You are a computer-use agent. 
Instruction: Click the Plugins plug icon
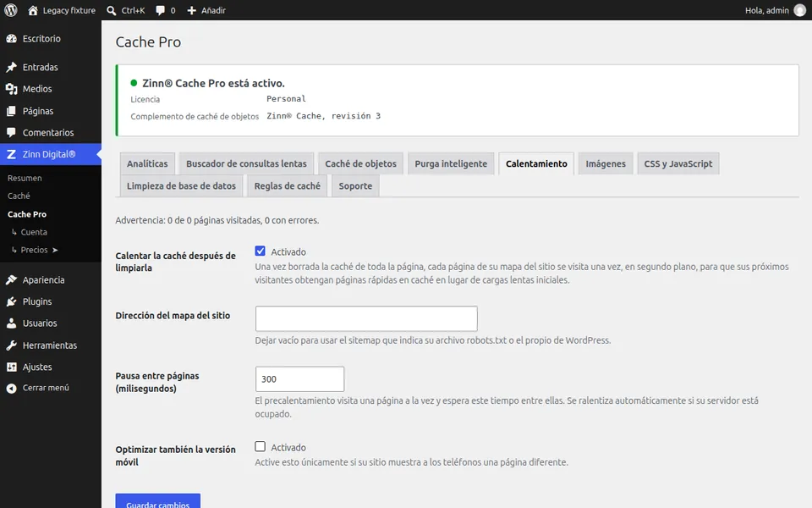11,301
